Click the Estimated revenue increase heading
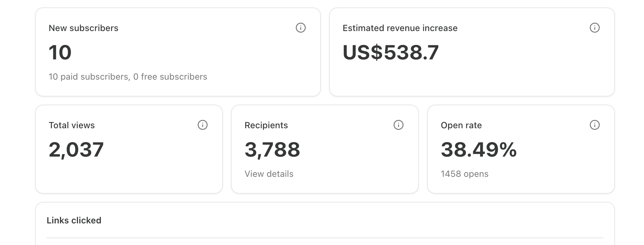The width and height of the screenshot is (644, 245). (x=400, y=28)
